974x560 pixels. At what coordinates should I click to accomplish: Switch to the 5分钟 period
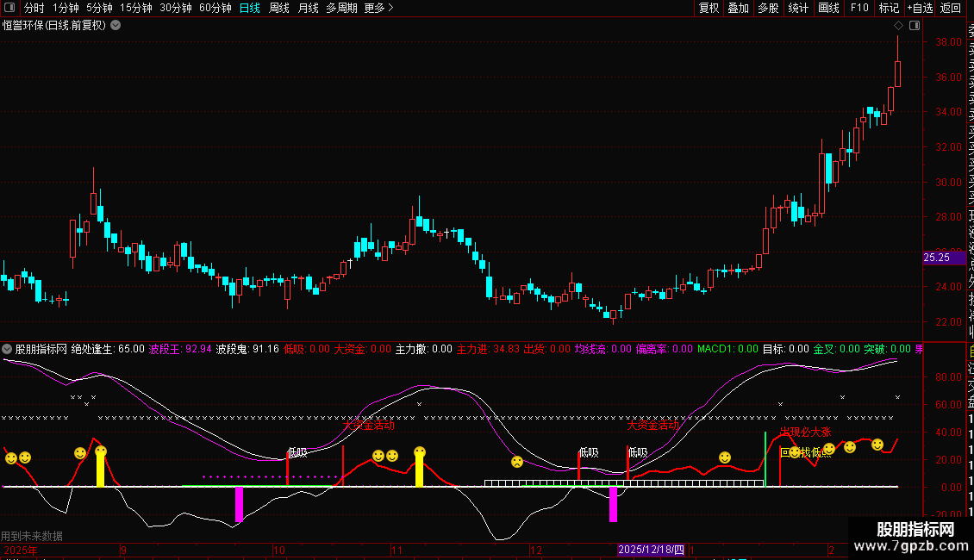pos(99,8)
